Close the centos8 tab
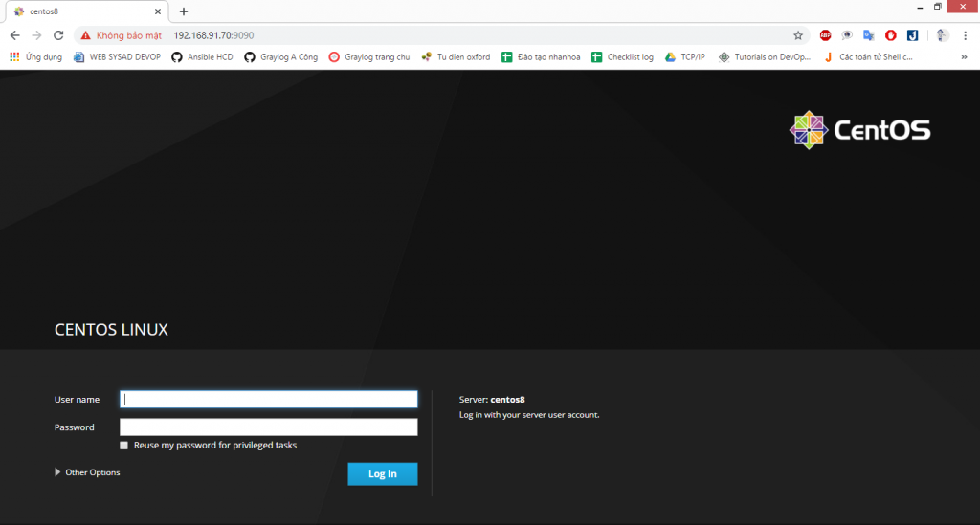 pos(158,11)
